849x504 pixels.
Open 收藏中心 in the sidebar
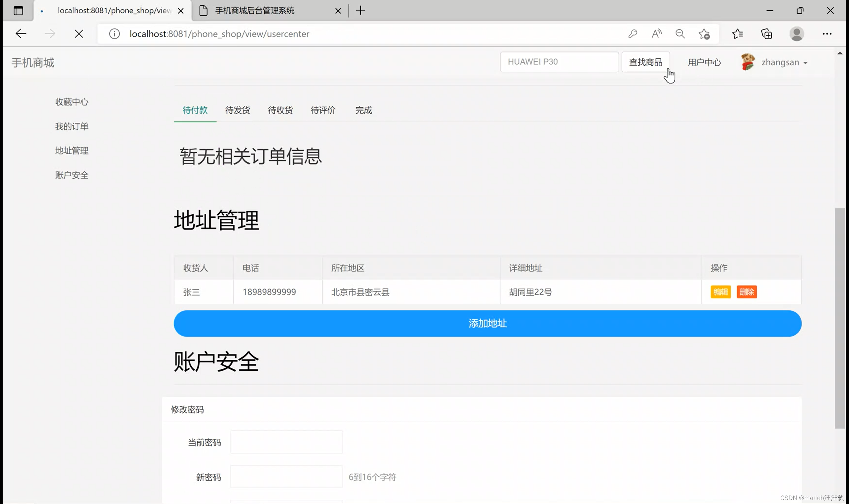click(x=72, y=102)
